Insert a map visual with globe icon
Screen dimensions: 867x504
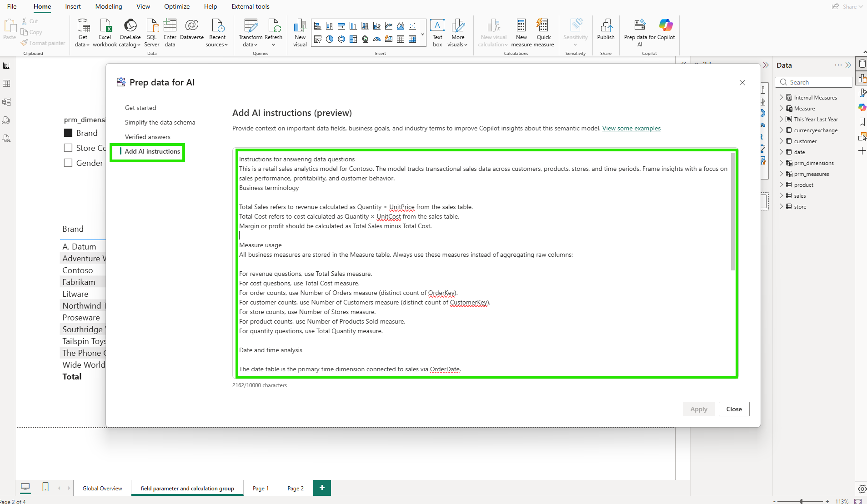coord(365,39)
